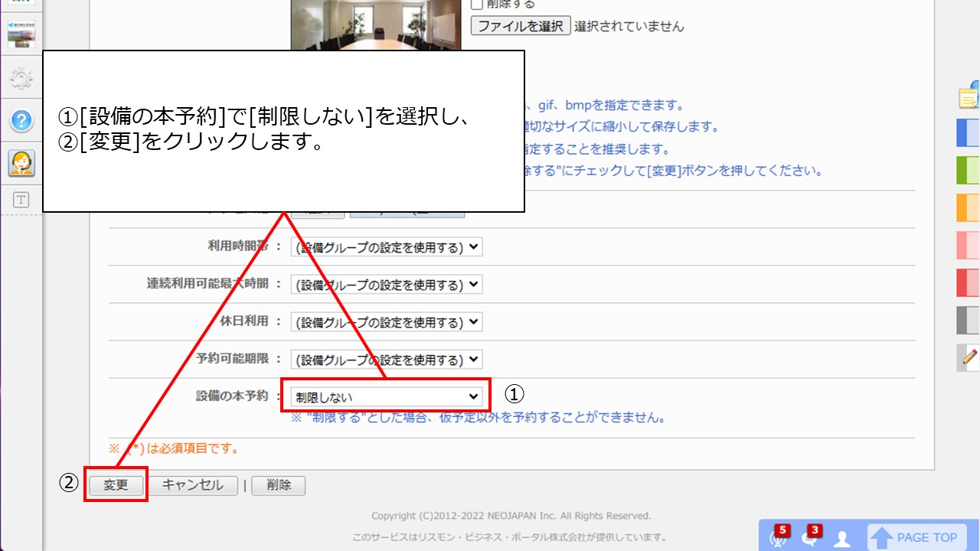The height and width of the screenshot is (551, 980).
Task: Open the landscape photo thumbnail in sidebar
Action: pos(21,34)
